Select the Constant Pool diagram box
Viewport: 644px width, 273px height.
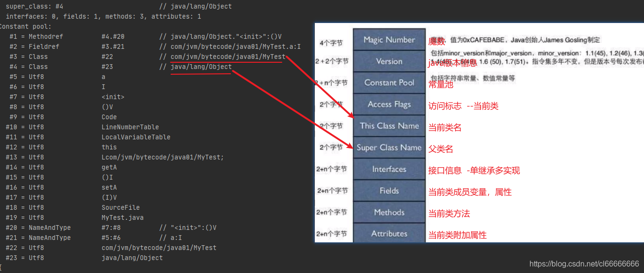[x=389, y=83]
